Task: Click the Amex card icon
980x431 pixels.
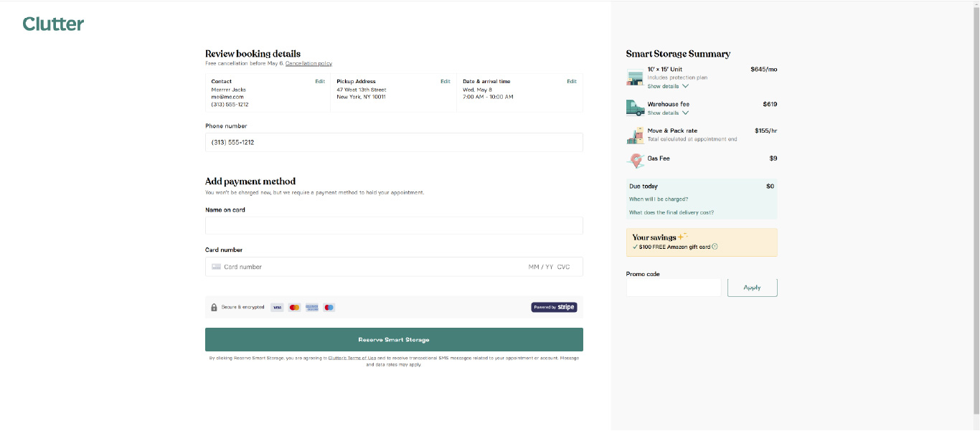Action: [x=311, y=307]
